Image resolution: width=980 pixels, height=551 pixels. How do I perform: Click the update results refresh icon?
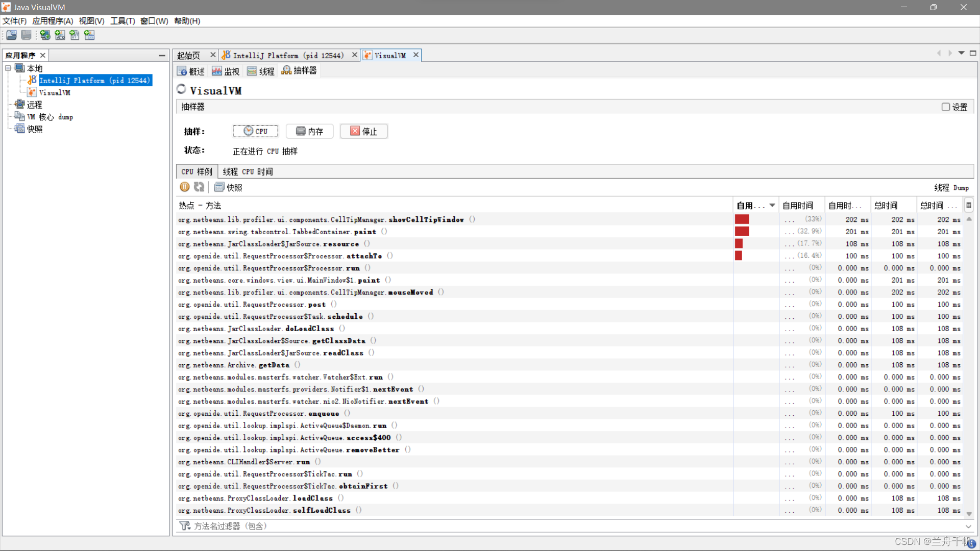(199, 187)
